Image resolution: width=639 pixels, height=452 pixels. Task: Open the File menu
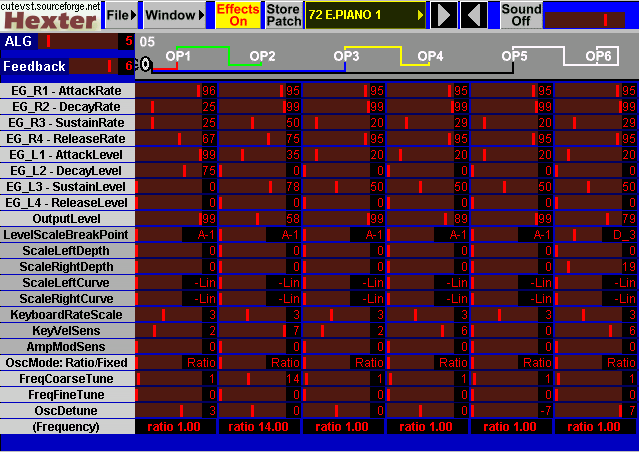click(121, 15)
